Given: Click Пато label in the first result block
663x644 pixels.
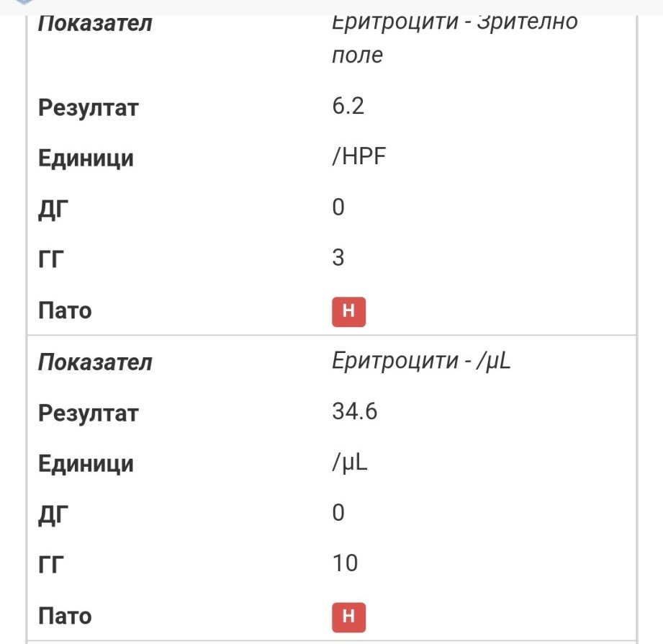Looking at the screenshot, I should pos(65,312).
